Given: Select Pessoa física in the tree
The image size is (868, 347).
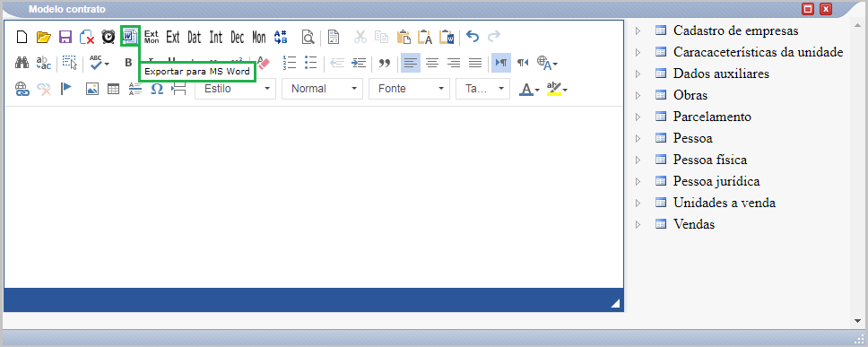Looking at the screenshot, I should point(710,160).
